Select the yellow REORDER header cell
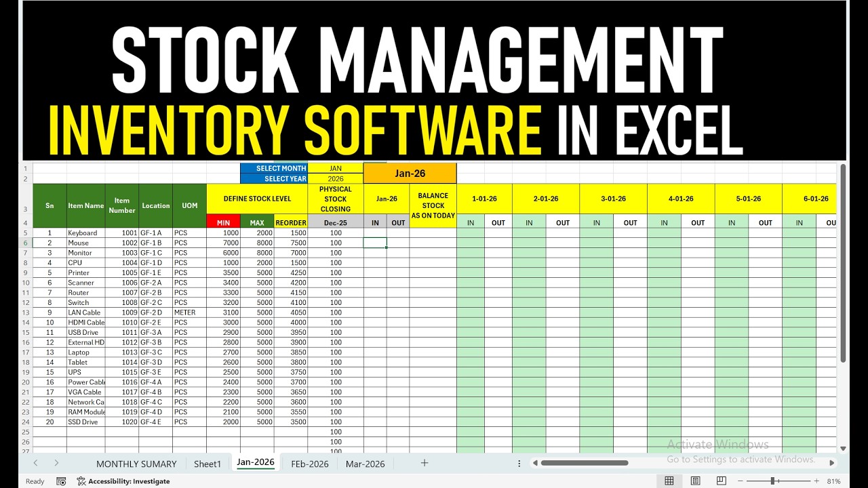Screen dimensions: 868x488 click(291, 222)
